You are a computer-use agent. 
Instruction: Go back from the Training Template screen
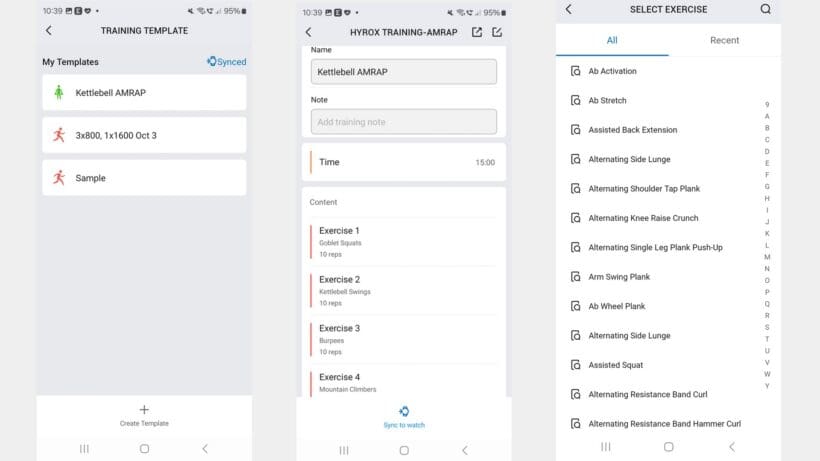tap(49, 31)
